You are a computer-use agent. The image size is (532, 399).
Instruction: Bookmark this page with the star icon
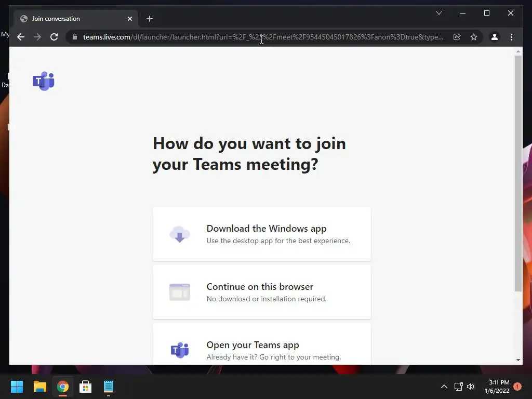474,37
